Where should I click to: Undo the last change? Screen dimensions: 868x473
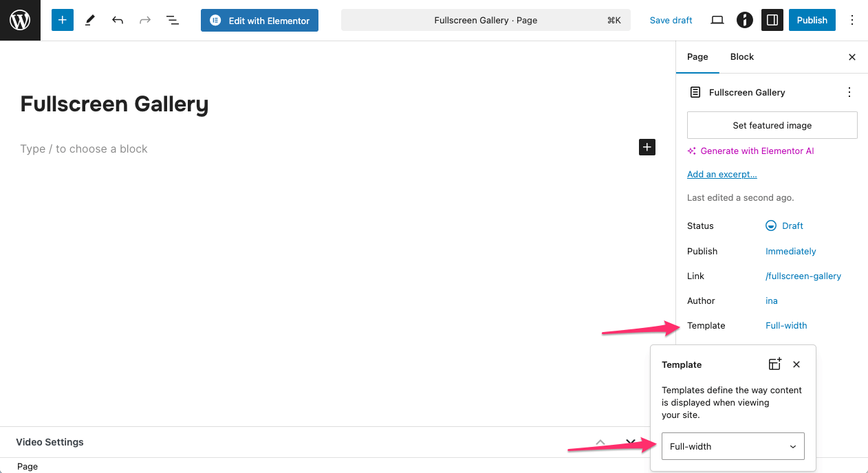pos(118,20)
